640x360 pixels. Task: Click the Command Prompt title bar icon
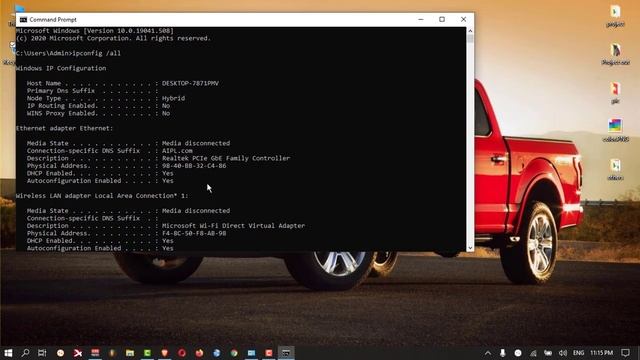(23, 20)
